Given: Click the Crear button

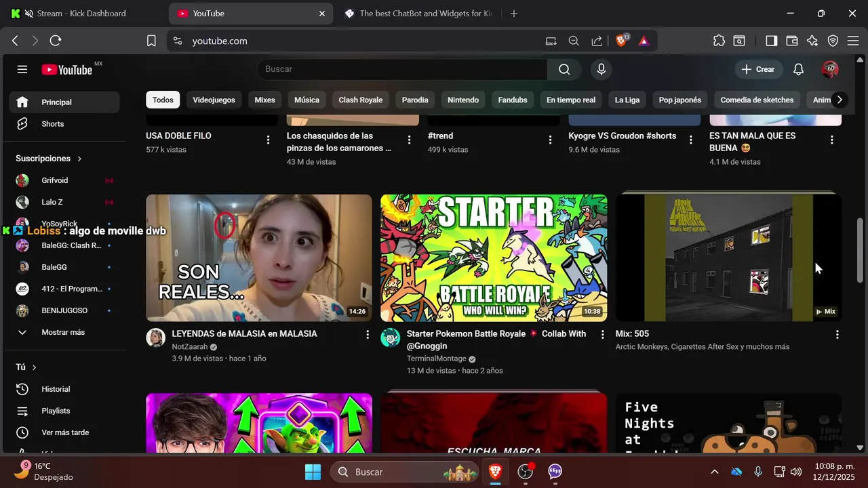Looking at the screenshot, I should [758, 69].
